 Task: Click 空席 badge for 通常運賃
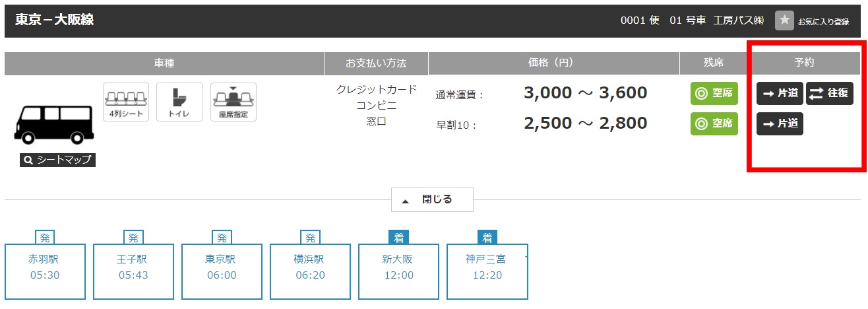(714, 94)
